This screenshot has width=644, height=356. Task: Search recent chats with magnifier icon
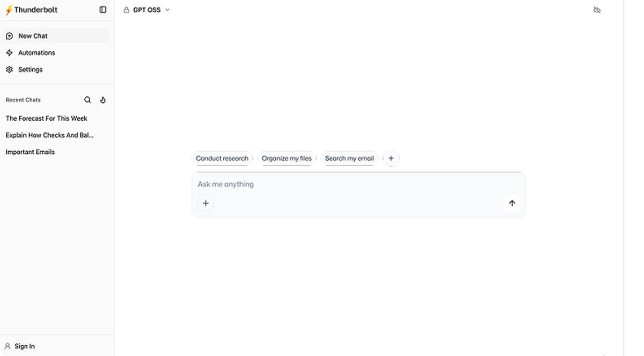click(87, 100)
